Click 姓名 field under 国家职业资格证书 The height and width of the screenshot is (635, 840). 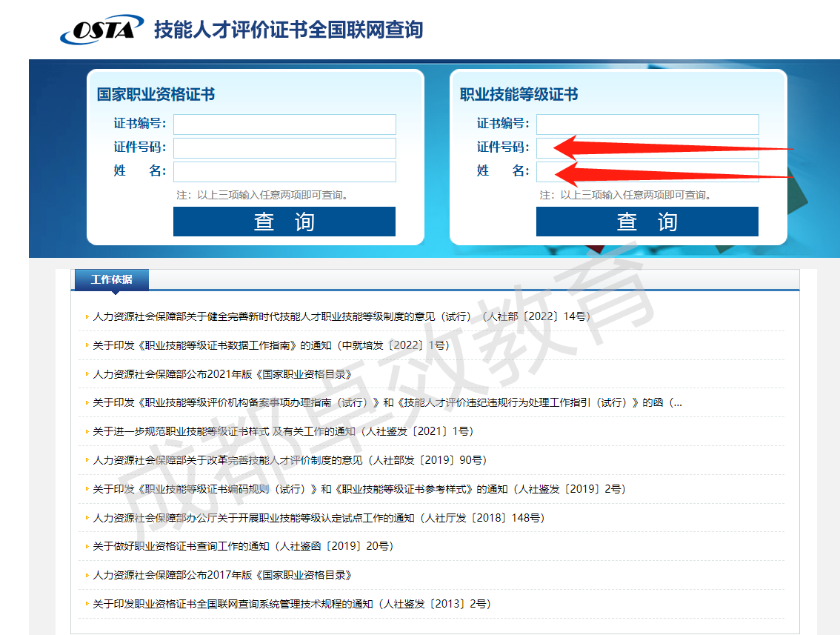(x=284, y=172)
